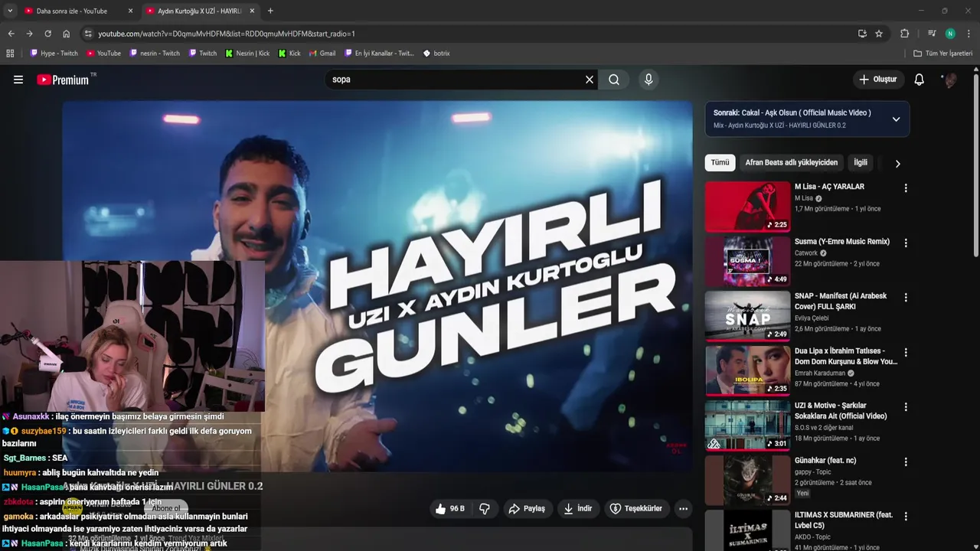
Task: Open options menu for ILTIMAS X SUBMARINER video
Action: [x=906, y=517]
